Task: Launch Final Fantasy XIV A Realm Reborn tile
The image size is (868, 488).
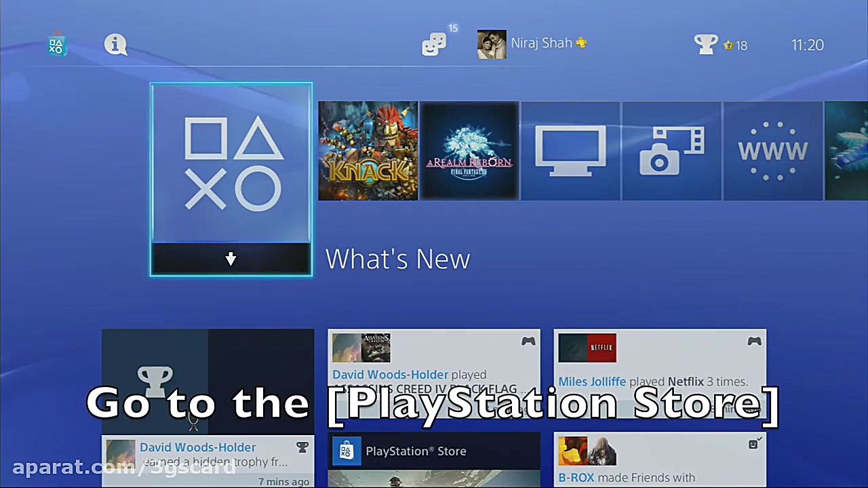Action: pyautogui.click(x=469, y=151)
